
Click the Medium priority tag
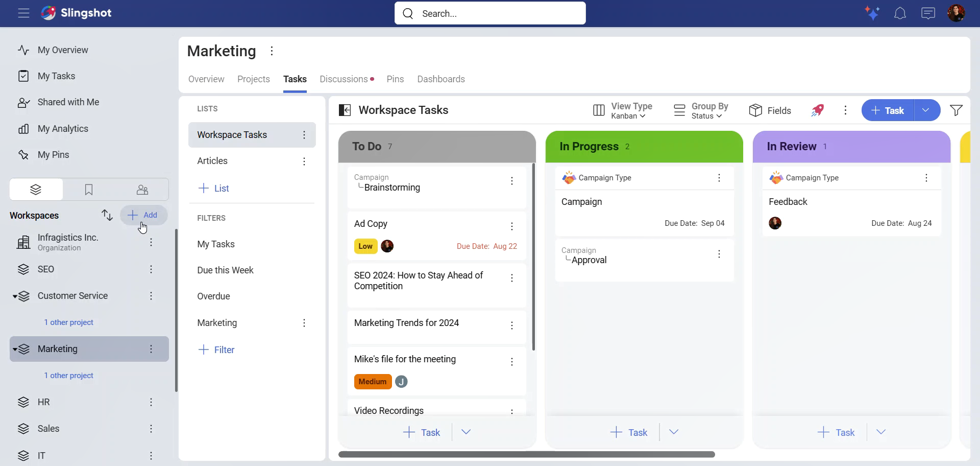click(x=373, y=382)
